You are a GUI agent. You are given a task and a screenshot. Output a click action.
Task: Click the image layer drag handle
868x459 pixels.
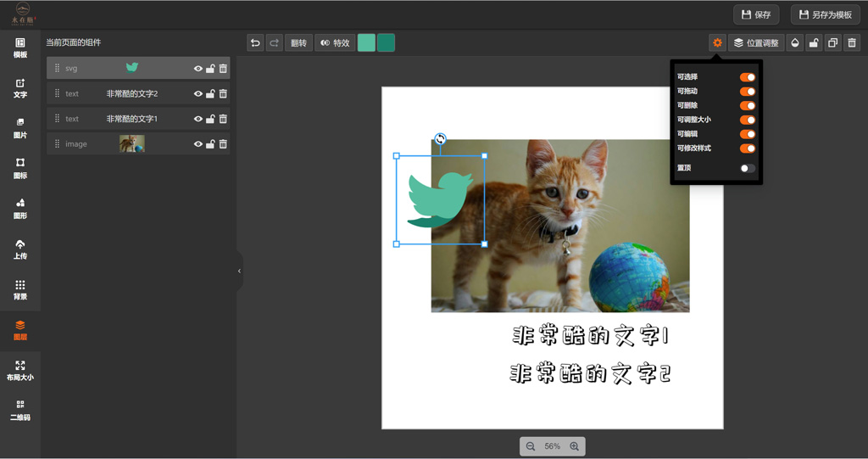(x=57, y=143)
